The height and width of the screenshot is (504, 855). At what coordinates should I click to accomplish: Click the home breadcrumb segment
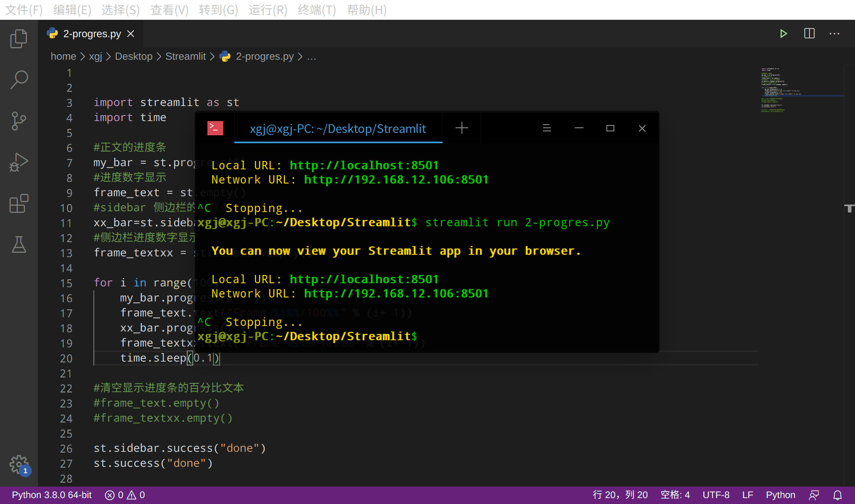coord(63,57)
